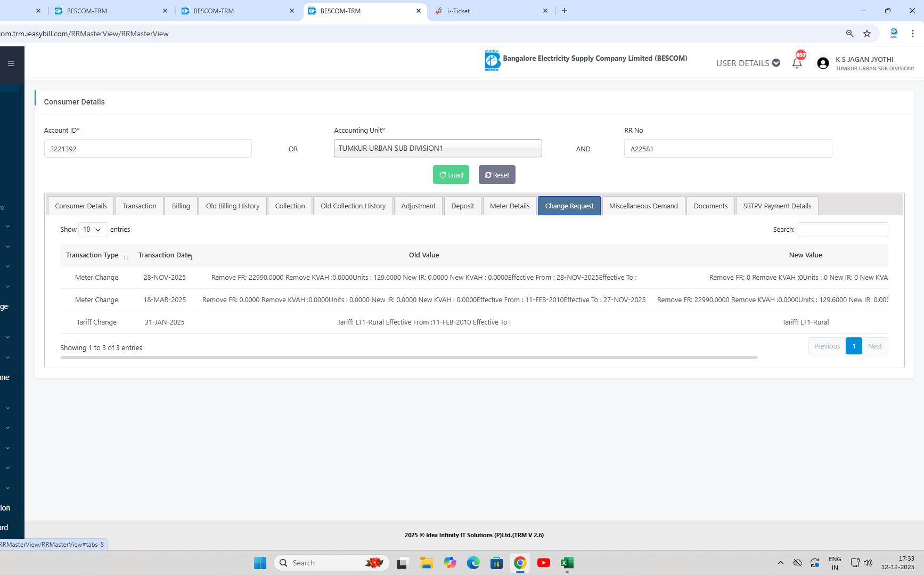Click the Old Value column header

[x=424, y=255]
